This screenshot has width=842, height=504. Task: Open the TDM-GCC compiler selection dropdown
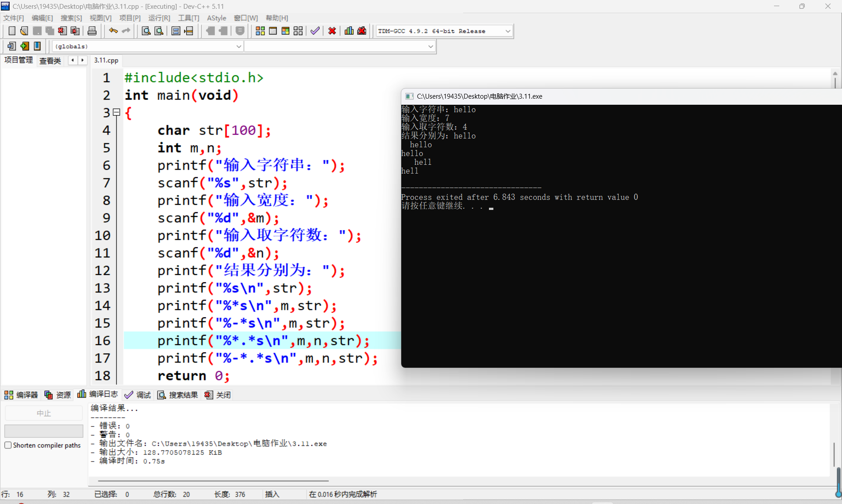point(508,31)
